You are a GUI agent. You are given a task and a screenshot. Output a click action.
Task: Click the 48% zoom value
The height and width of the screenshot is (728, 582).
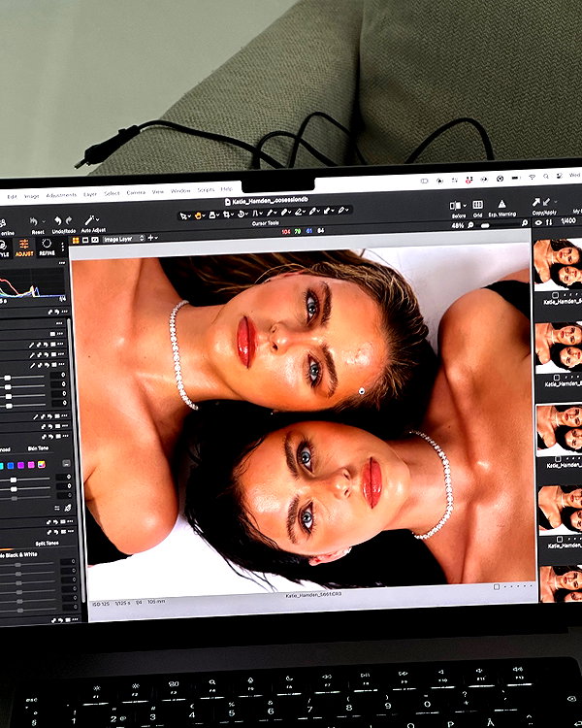(x=458, y=225)
